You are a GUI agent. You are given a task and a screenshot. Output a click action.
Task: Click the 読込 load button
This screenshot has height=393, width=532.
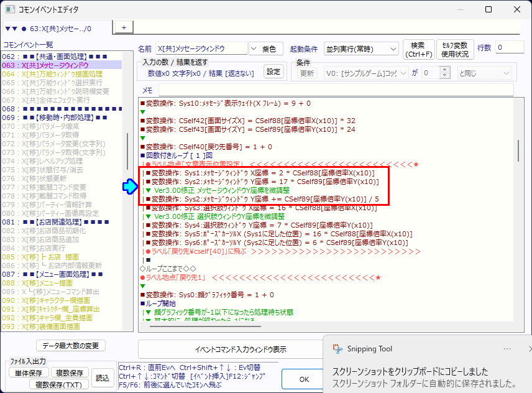pos(102,377)
